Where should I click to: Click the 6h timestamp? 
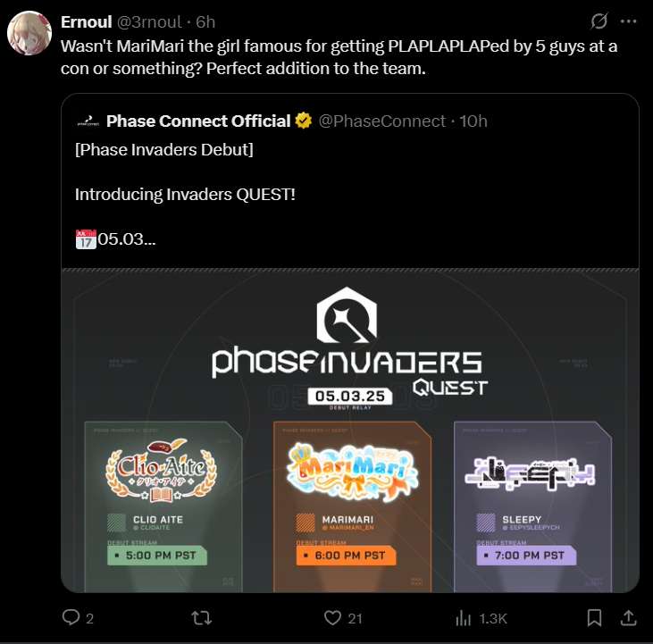[205, 22]
